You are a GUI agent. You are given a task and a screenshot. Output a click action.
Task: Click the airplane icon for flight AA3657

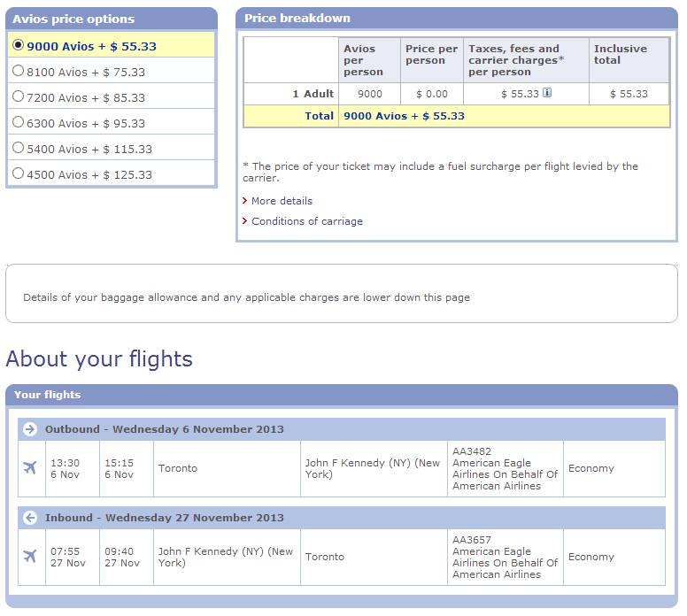coord(30,557)
